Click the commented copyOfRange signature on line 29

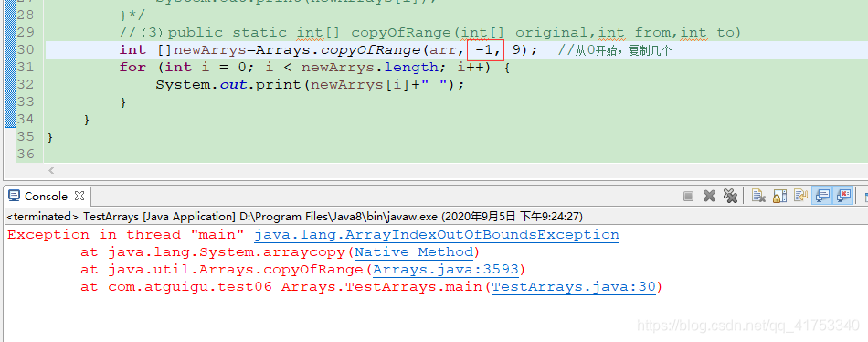click(x=430, y=33)
